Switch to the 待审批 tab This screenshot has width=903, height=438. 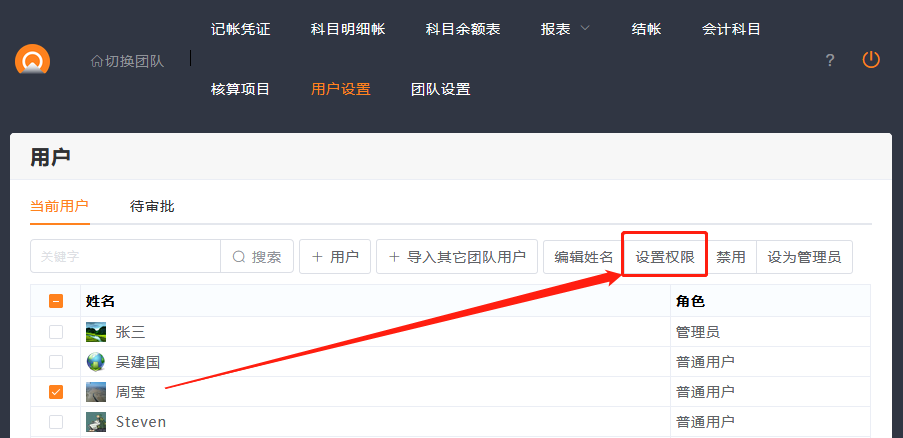[x=152, y=206]
